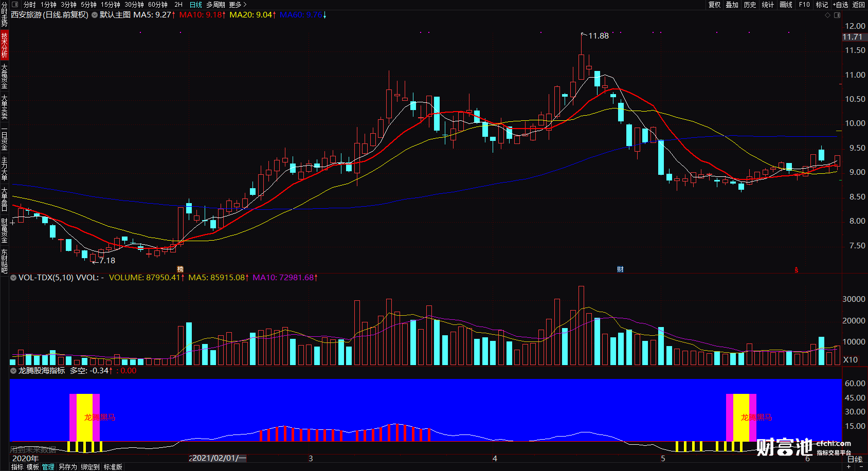Click the 2021/02/01 date label on time axis
868x471 pixels.
[x=219, y=458]
